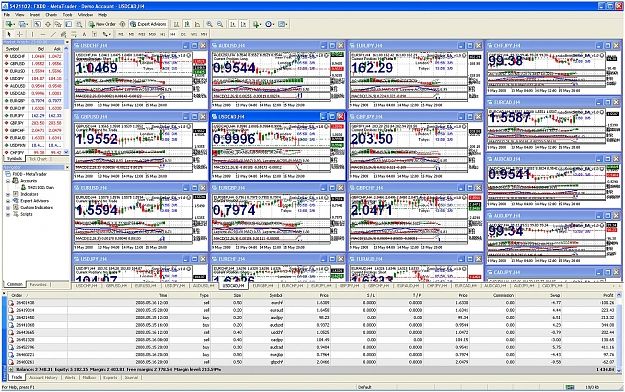Screen dimensions: 625x392
Task: Click the Market Watch vertical scrollbar
Action: tap(66, 100)
